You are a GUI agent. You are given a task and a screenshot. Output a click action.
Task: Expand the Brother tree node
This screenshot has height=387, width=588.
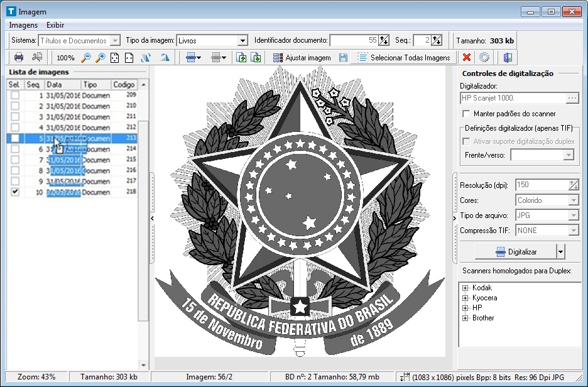(465, 319)
